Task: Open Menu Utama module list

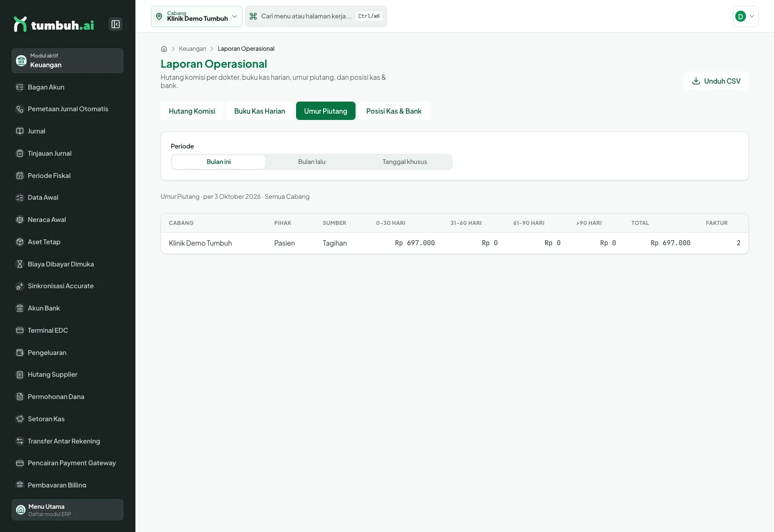Action: tap(67, 510)
